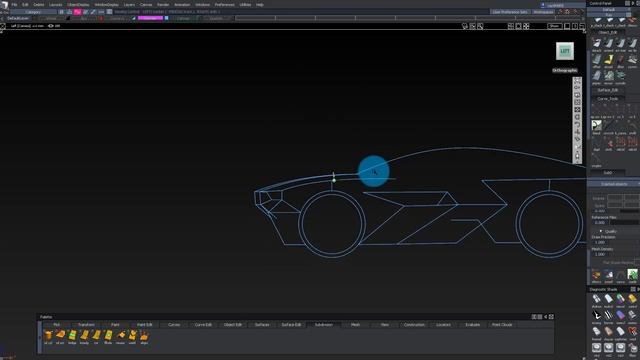640x360 pixels.
Task: Open the Category dropdown in the toolbar
Action: tap(33, 12)
